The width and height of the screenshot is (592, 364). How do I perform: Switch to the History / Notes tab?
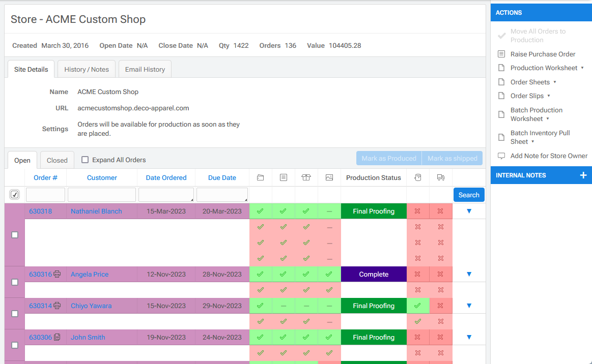(x=87, y=70)
